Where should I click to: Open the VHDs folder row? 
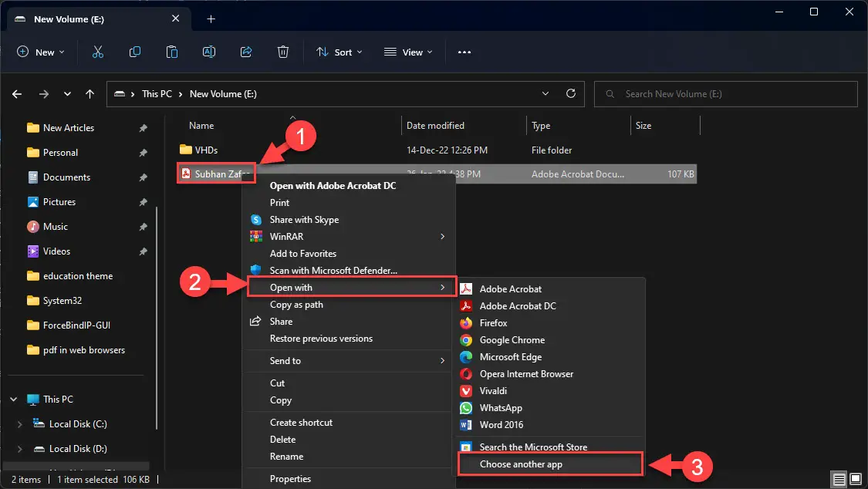coord(436,150)
